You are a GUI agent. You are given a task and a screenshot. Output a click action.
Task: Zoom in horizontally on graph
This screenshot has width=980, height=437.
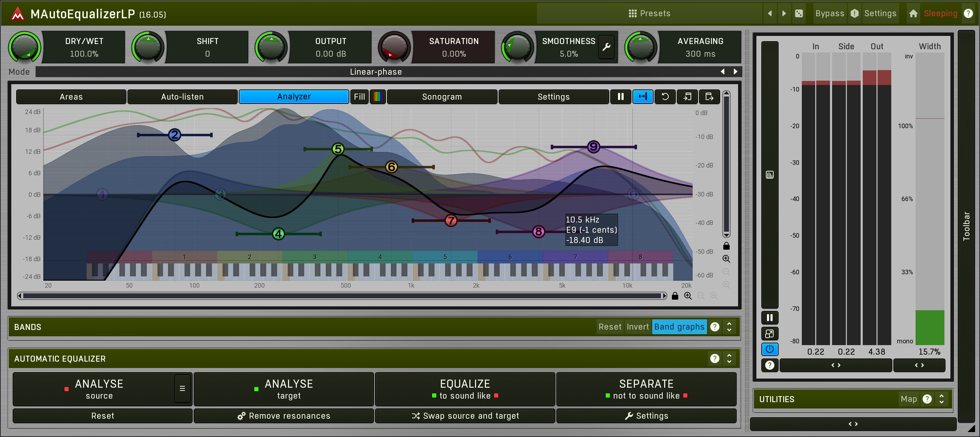(688, 296)
